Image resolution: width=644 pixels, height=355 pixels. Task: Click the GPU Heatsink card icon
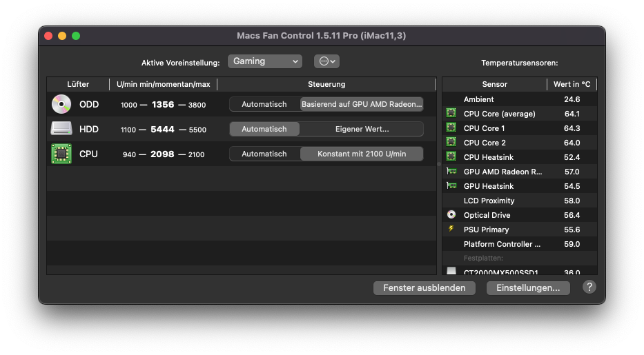click(451, 185)
